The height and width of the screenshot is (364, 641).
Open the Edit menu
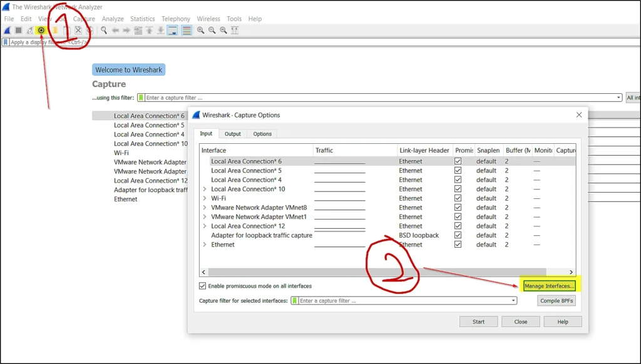(x=26, y=19)
